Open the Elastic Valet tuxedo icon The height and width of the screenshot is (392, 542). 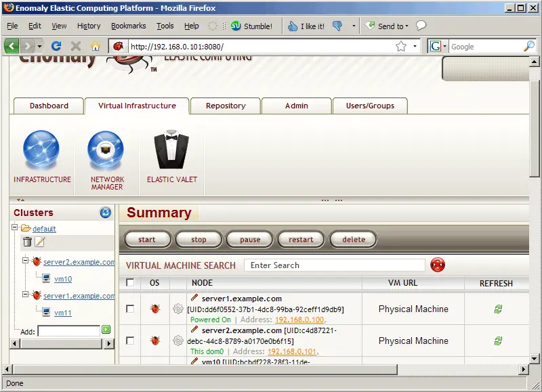tap(171, 149)
